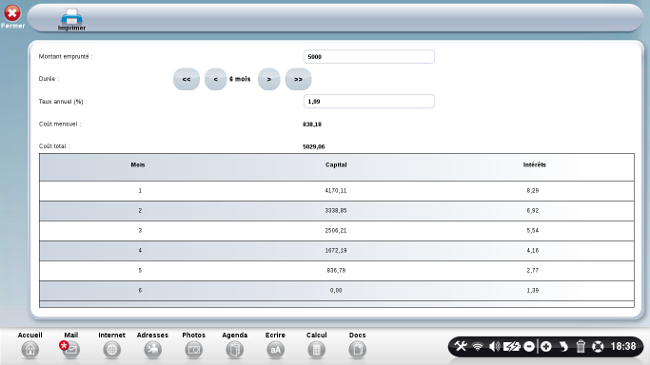This screenshot has width=650, height=365.
Task: Click the speaker volume icon
Action: [x=494, y=346]
